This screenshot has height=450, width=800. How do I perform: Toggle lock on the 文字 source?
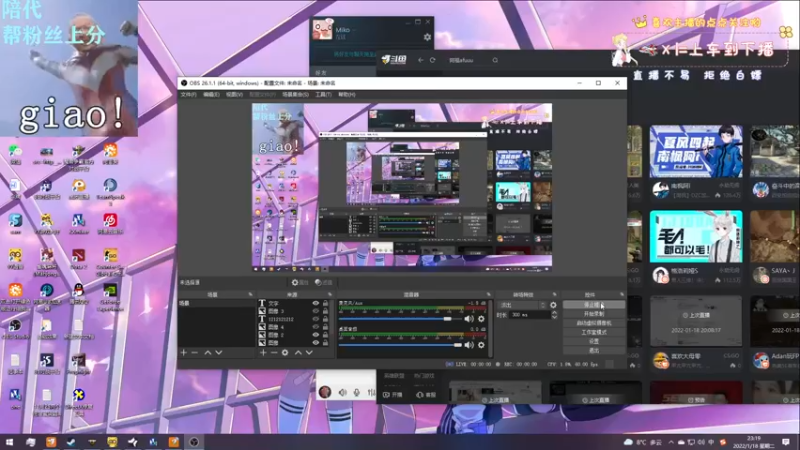[326, 303]
